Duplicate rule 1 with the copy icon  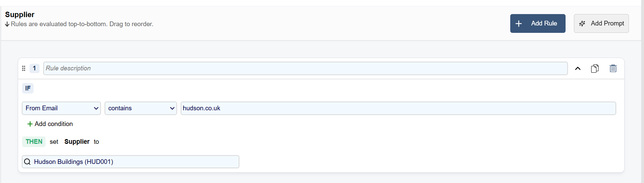click(x=595, y=68)
